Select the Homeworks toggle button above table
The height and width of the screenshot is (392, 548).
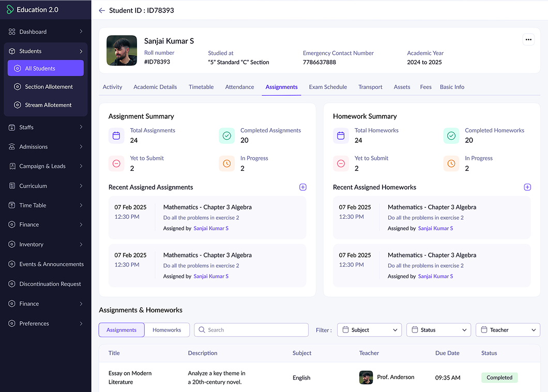[x=166, y=330]
